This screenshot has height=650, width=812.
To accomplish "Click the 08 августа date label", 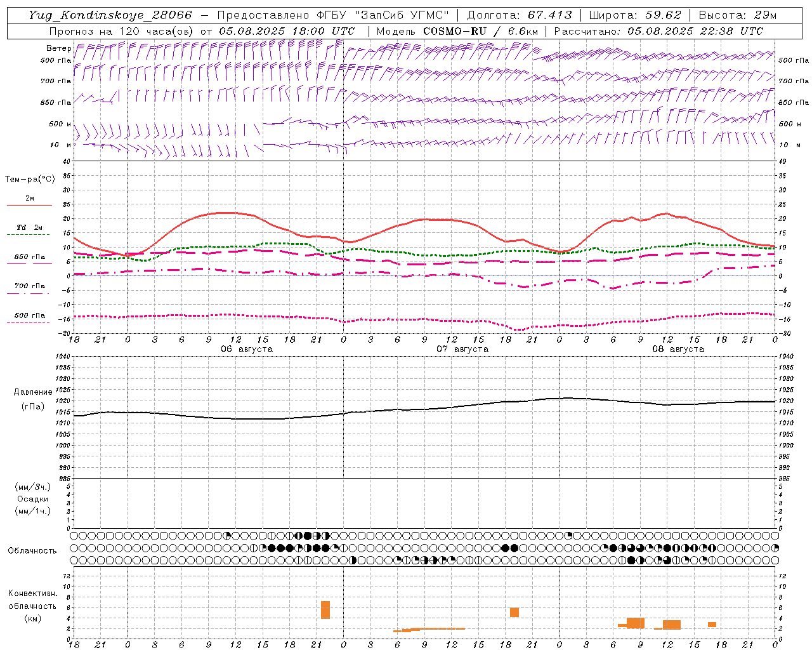I will 678,349.
